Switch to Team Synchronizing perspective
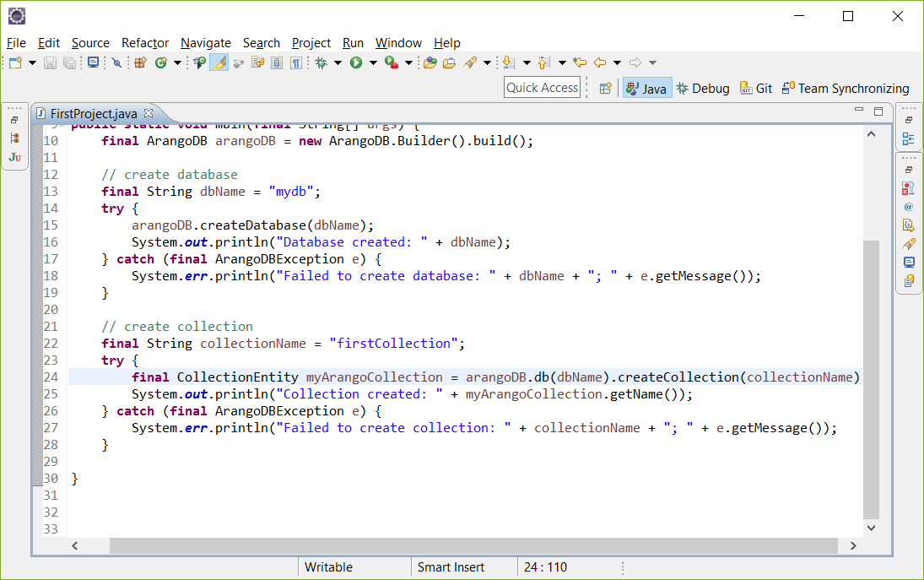Viewport: 924px width, 580px height. pyautogui.click(x=846, y=89)
